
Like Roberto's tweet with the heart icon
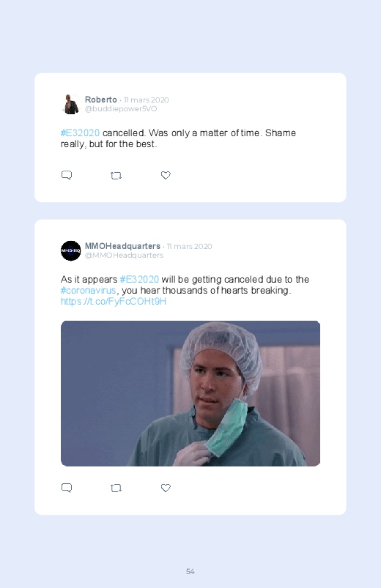[166, 175]
